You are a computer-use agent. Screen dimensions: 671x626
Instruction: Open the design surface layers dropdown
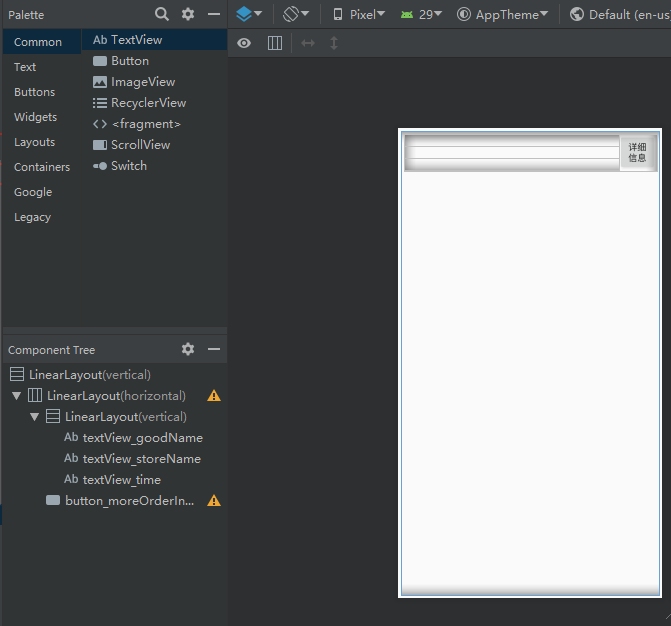click(249, 14)
